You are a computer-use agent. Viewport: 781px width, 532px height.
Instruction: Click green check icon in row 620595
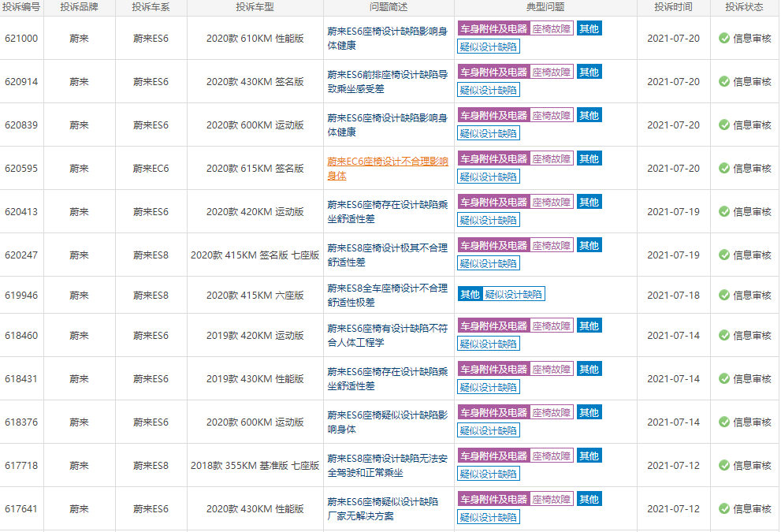(x=724, y=169)
